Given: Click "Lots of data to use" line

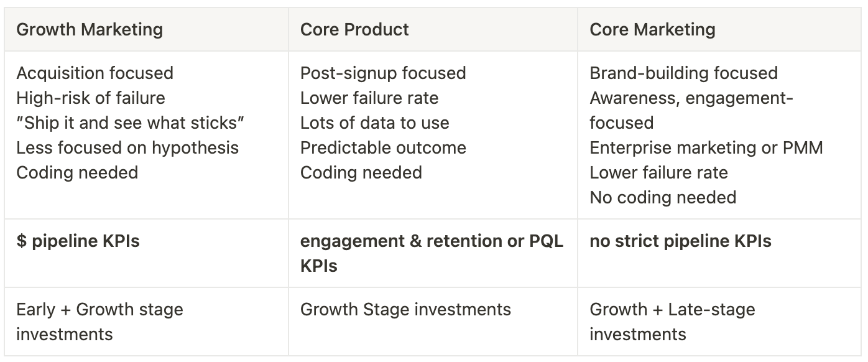Looking at the screenshot, I should point(374,123).
